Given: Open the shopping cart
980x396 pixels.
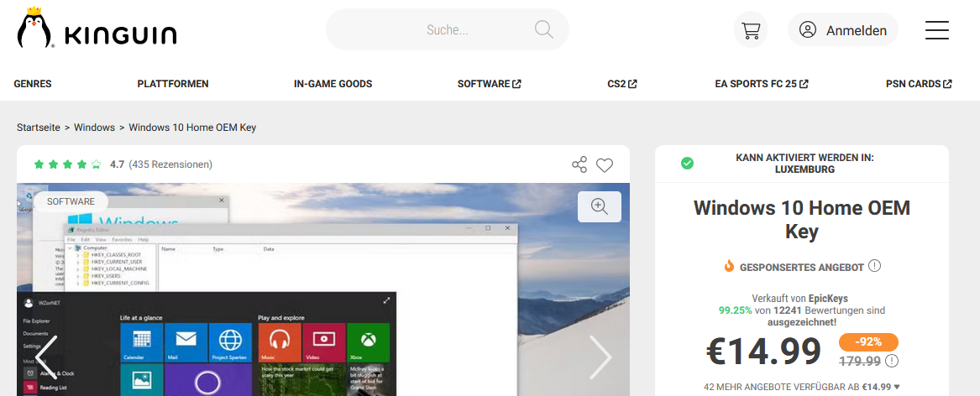Looking at the screenshot, I should pos(750,30).
